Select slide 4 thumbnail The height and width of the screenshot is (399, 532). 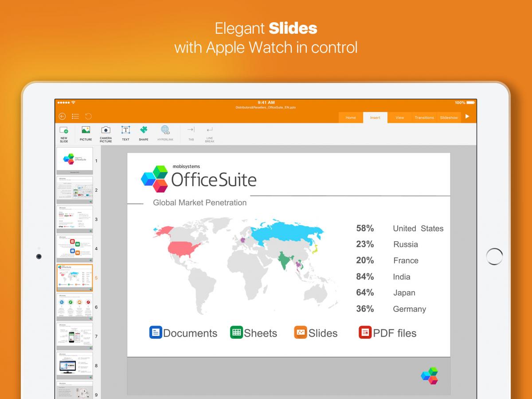coord(74,249)
